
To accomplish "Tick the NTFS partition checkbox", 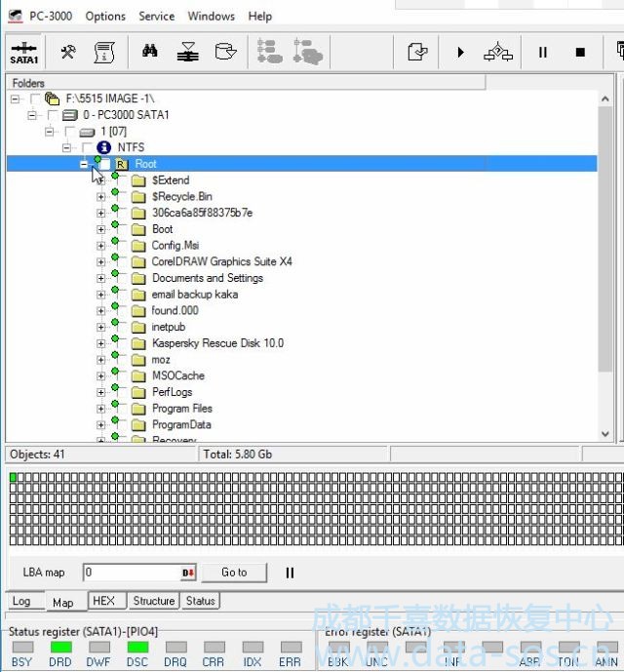I will pos(88,147).
